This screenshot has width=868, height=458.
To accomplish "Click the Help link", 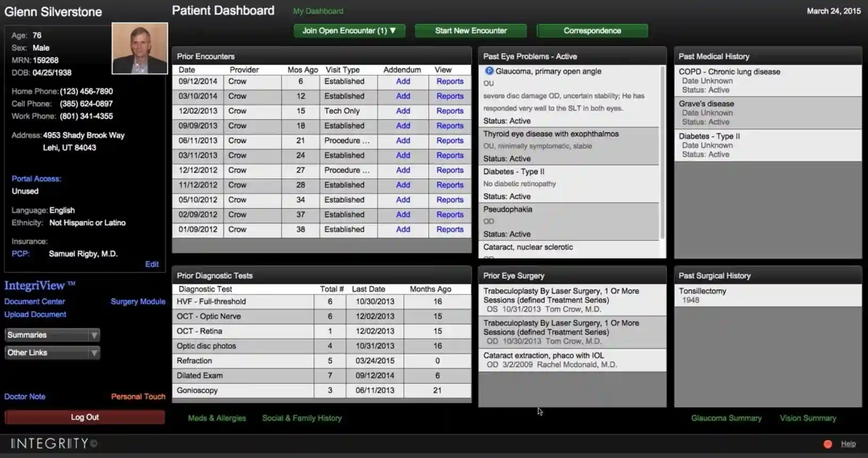I will click(848, 444).
